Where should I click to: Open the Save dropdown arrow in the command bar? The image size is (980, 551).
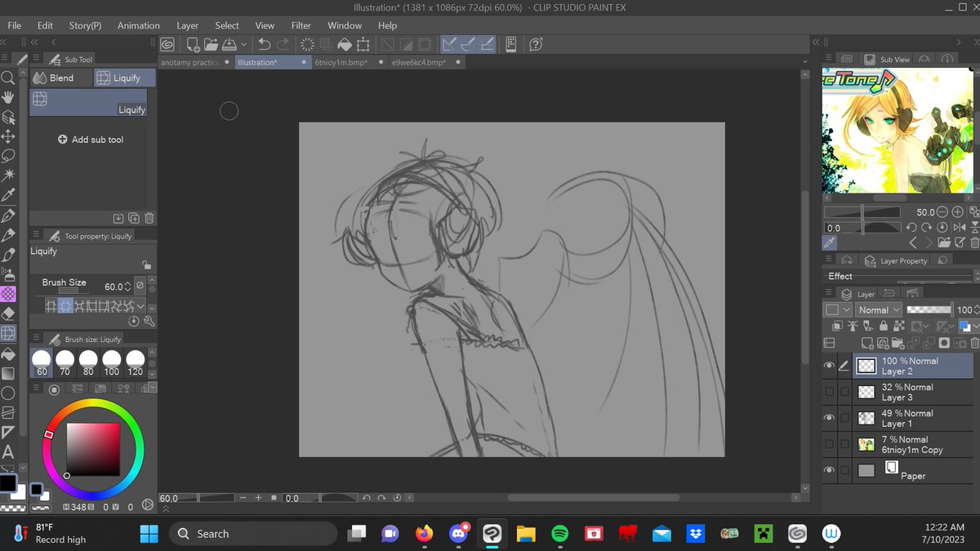[243, 44]
